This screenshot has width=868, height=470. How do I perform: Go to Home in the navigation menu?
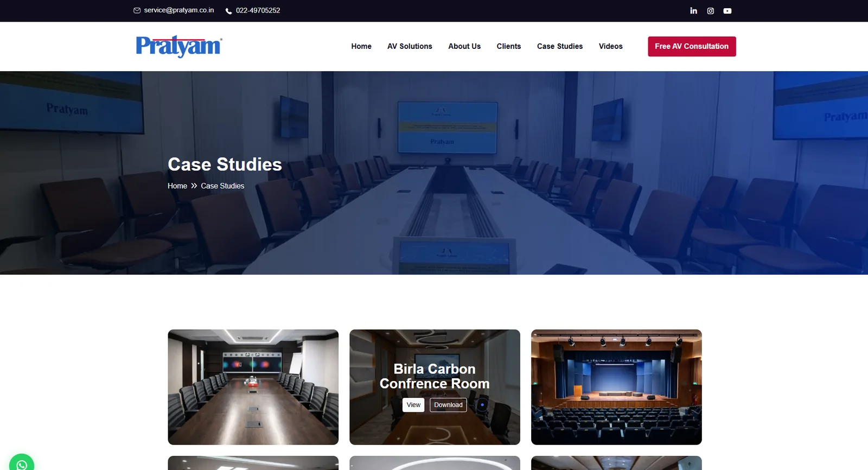361,46
